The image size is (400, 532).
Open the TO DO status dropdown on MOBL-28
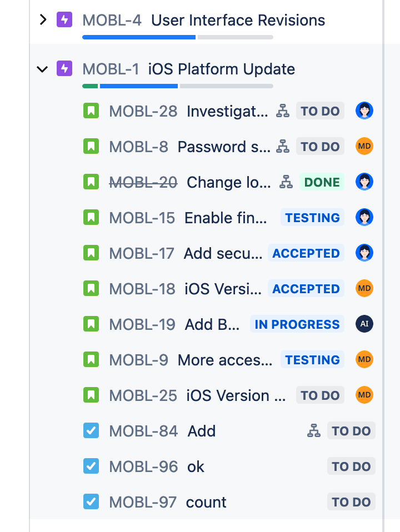click(320, 111)
